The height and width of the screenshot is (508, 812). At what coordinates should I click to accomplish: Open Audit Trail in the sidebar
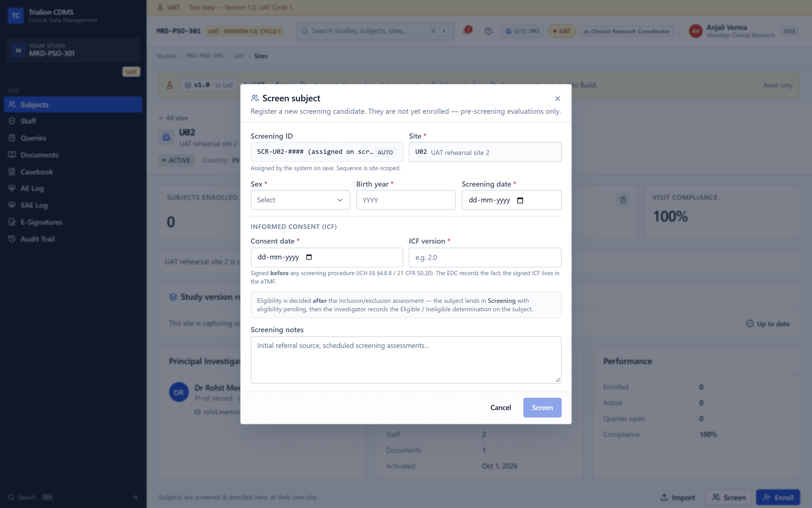pos(73,239)
